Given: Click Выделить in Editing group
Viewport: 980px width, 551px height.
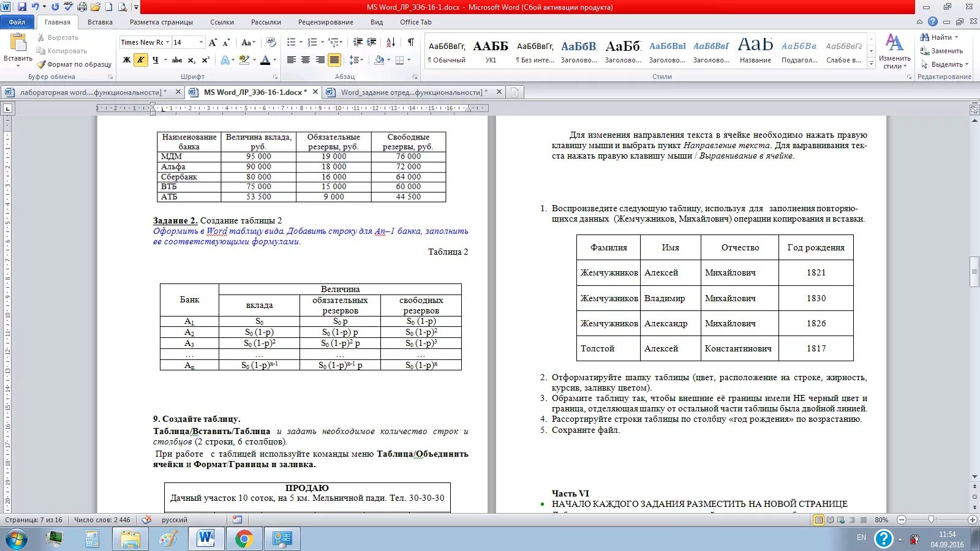Looking at the screenshot, I should click(x=944, y=64).
